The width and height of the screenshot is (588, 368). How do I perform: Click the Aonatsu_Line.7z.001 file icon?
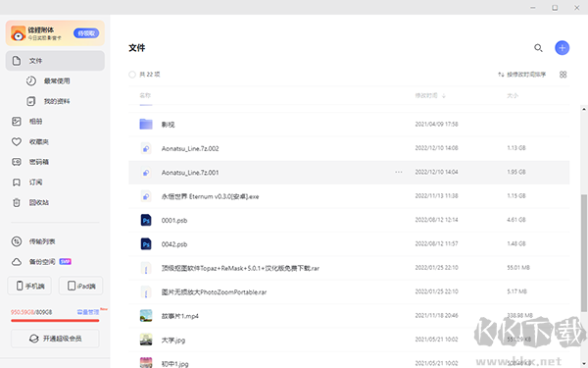[x=146, y=173]
